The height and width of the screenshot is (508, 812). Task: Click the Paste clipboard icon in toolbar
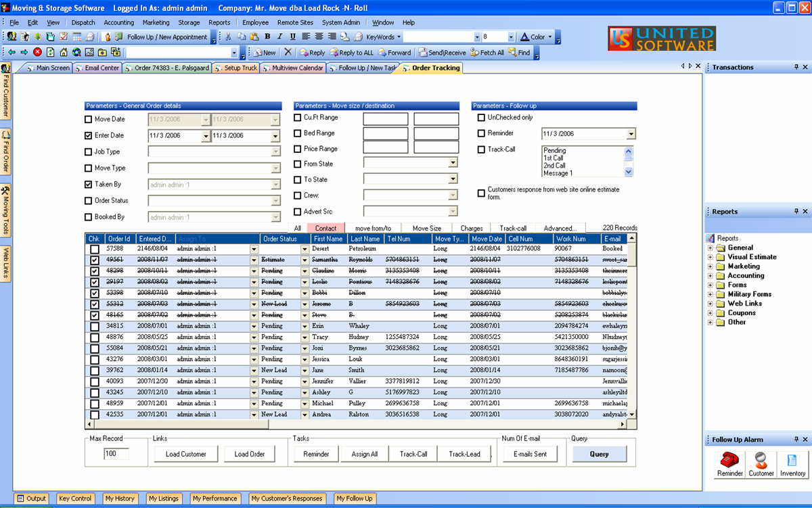pyautogui.click(x=254, y=37)
